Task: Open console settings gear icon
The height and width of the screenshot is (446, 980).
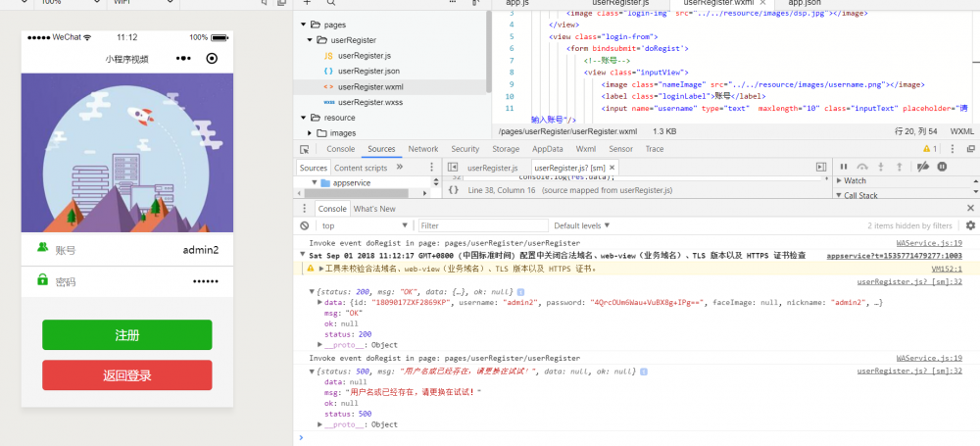Action: [x=971, y=225]
